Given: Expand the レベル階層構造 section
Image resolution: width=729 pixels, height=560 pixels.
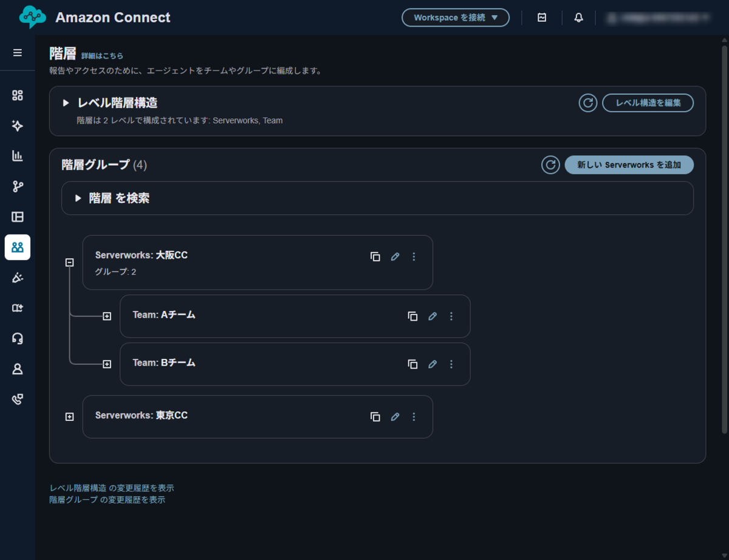Looking at the screenshot, I should [66, 103].
